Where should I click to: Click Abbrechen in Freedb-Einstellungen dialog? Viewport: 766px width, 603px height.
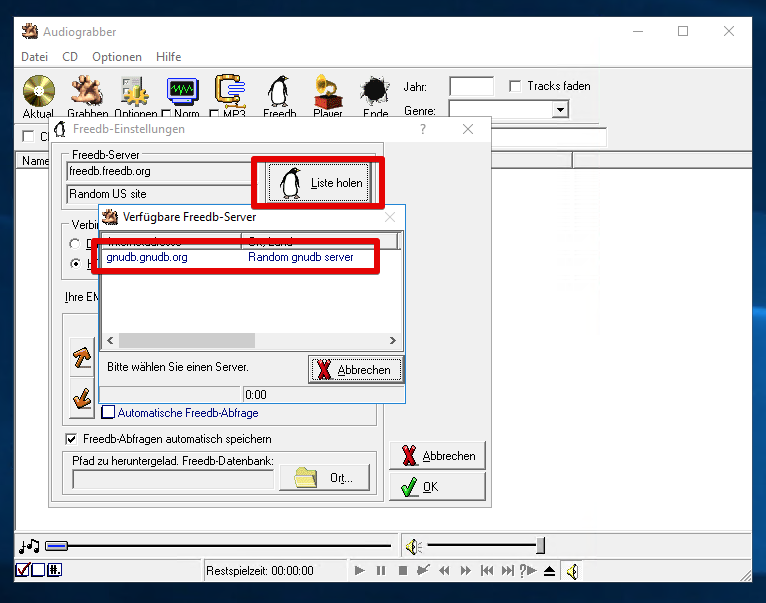[x=438, y=455]
